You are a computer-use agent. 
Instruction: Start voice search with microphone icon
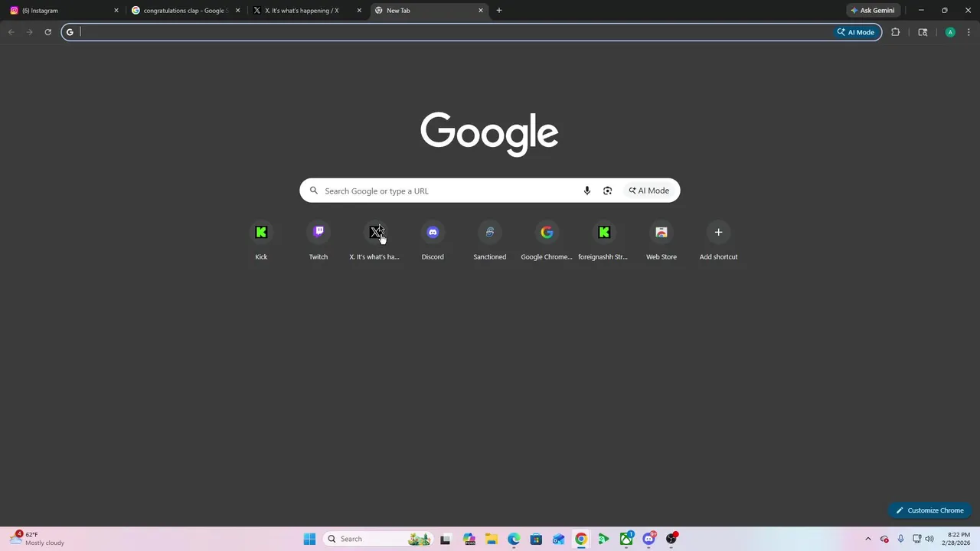pyautogui.click(x=587, y=191)
